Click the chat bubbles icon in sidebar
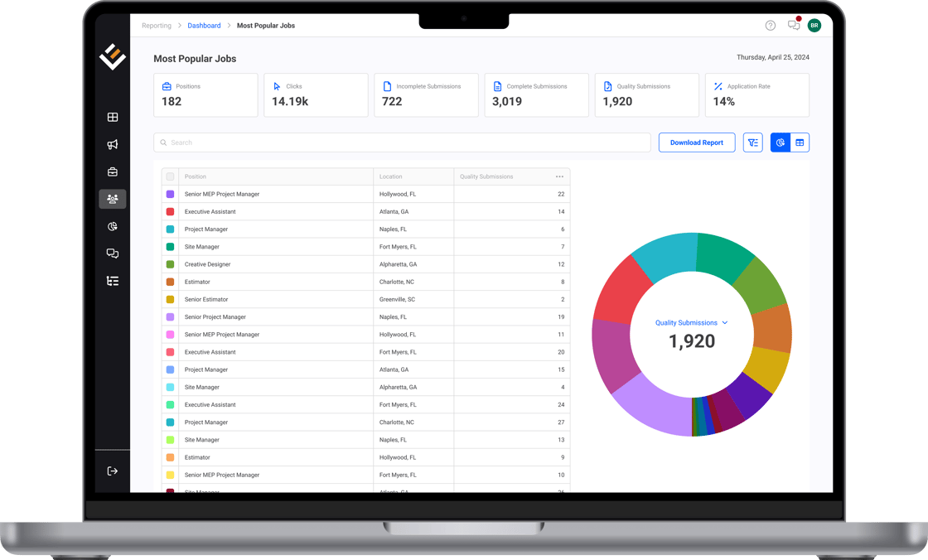Image resolution: width=928 pixels, height=560 pixels. [113, 253]
